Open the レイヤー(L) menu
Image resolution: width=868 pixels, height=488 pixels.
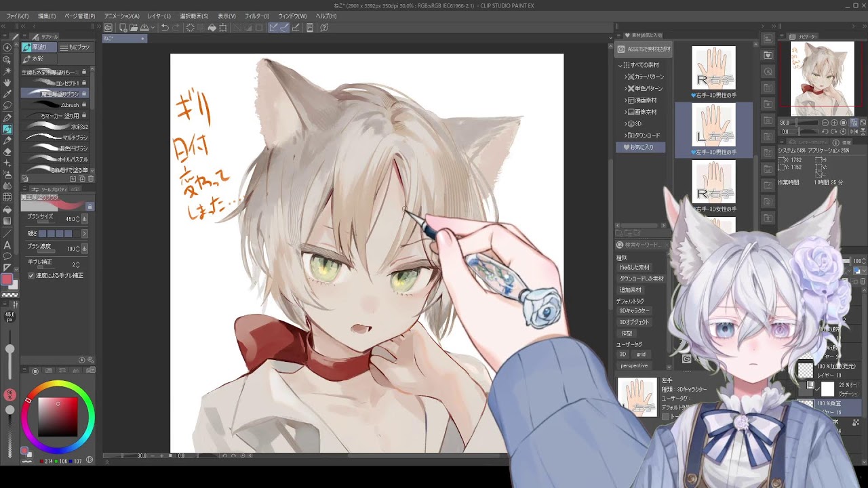[159, 16]
